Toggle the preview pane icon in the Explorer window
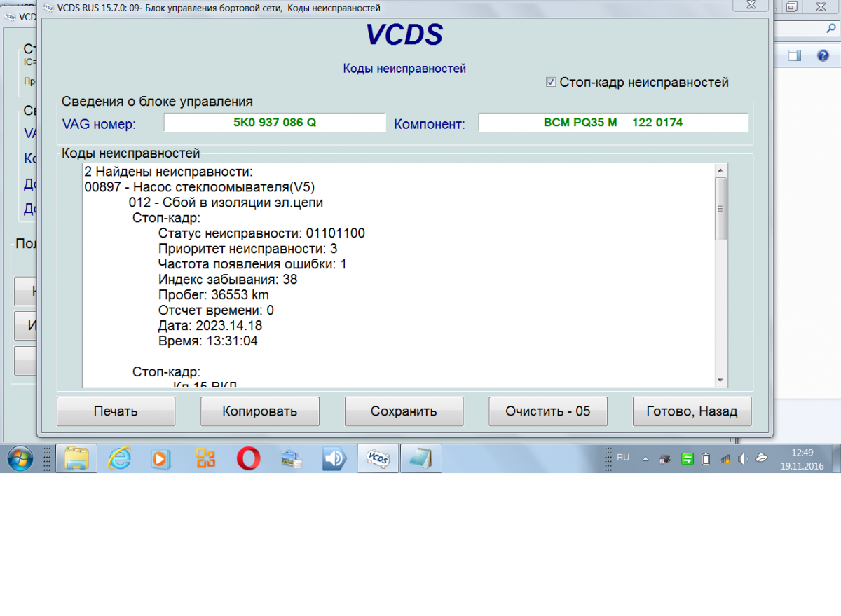The width and height of the screenshot is (841, 616). 794,56
